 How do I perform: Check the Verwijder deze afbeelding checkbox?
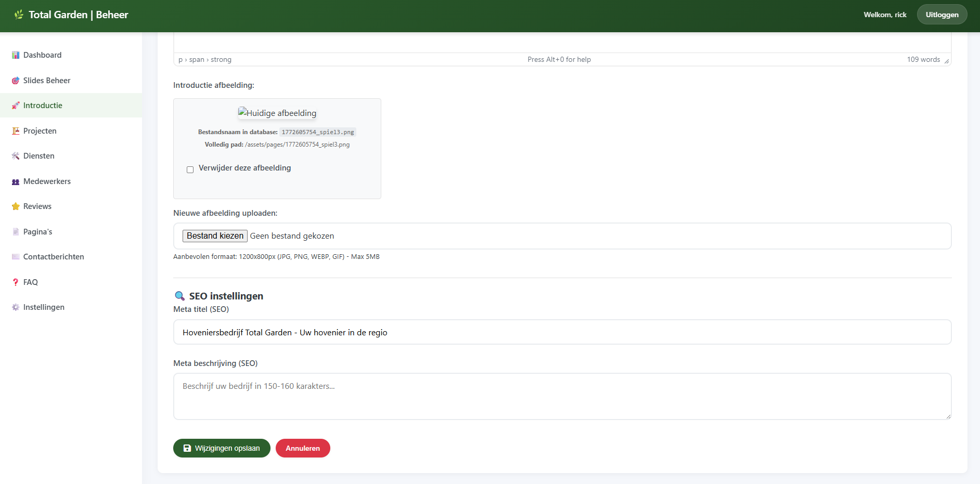click(190, 169)
